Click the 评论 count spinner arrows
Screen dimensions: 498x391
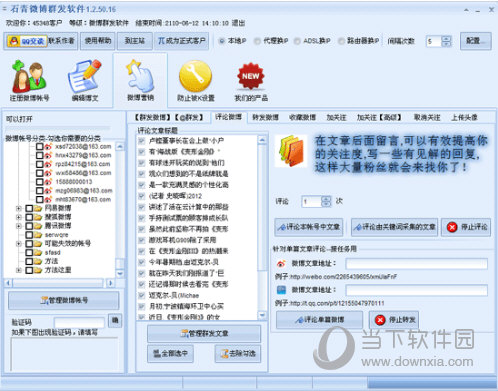pos(326,201)
